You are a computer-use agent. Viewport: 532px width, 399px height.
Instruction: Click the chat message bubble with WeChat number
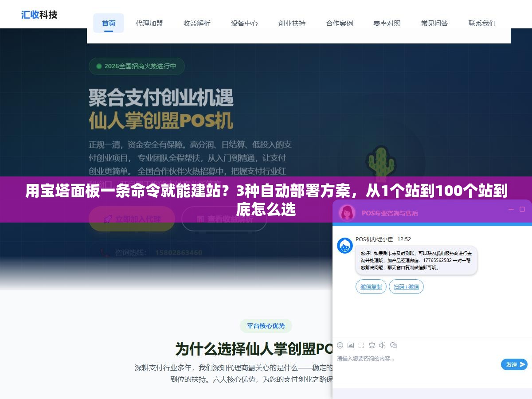(x=416, y=261)
